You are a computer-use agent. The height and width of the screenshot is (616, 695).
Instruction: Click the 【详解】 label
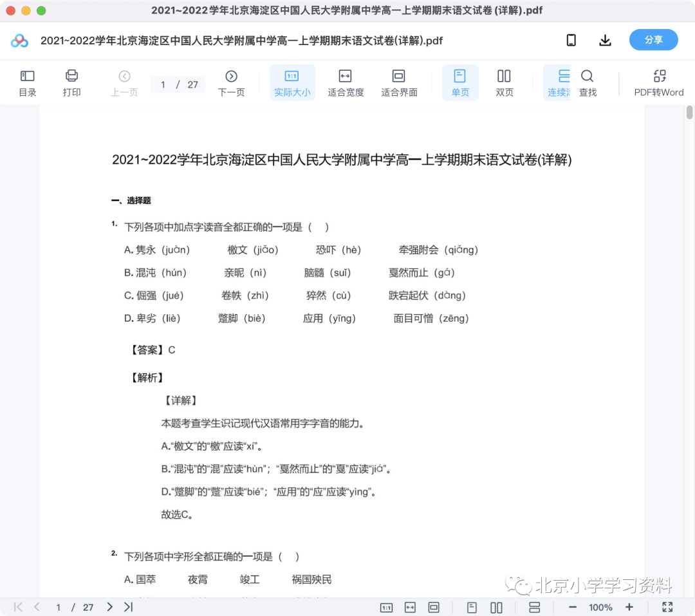click(181, 400)
